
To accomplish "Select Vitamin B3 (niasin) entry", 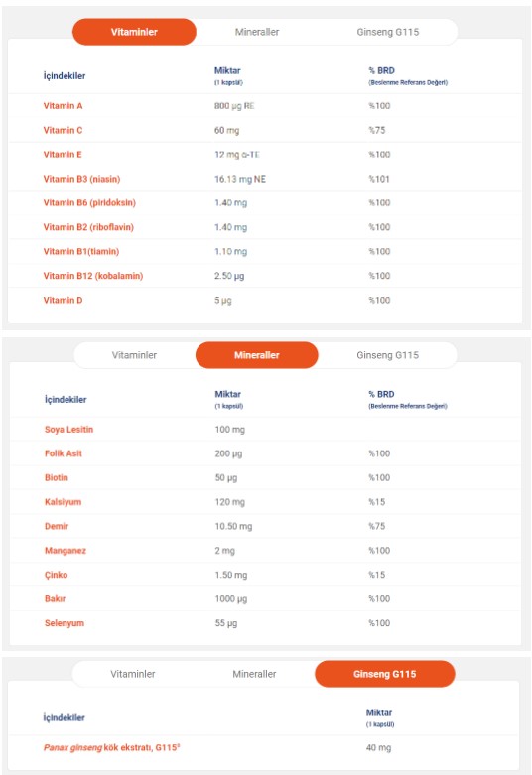I will (81, 179).
